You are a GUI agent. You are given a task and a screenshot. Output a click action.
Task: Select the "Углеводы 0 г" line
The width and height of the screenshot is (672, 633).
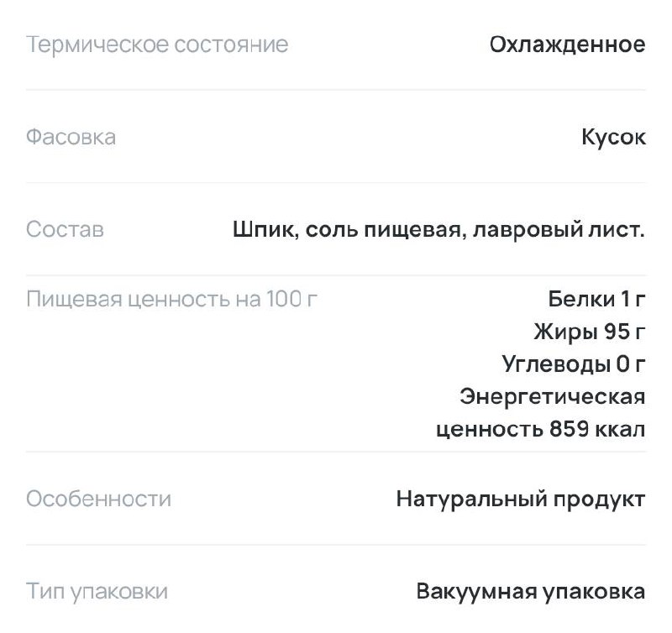pos(574,364)
